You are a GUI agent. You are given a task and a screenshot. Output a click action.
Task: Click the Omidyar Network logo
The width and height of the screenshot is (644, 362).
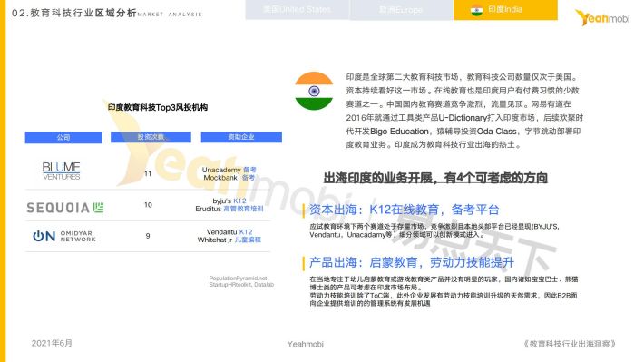point(64,236)
